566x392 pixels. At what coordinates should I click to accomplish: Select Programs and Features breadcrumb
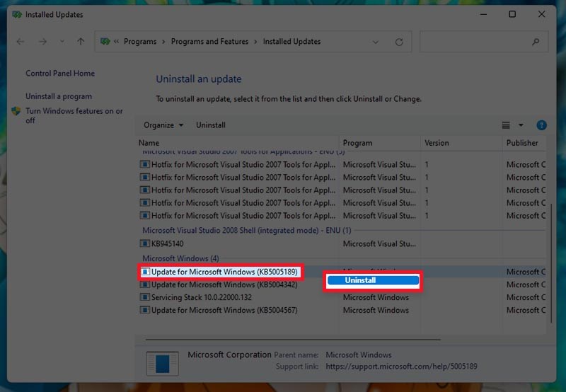pos(209,42)
